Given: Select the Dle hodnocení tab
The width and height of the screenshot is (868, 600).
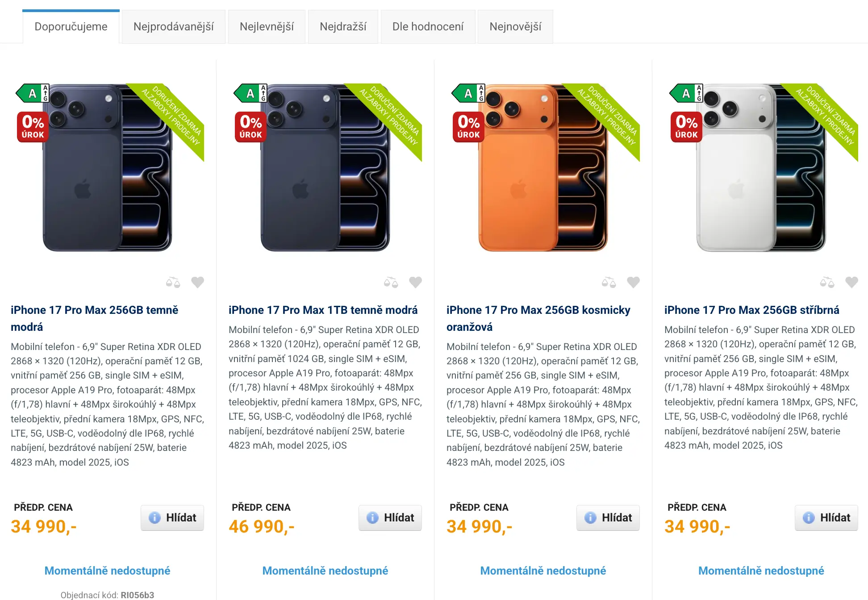Looking at the screenshot, I should (428, 27).
